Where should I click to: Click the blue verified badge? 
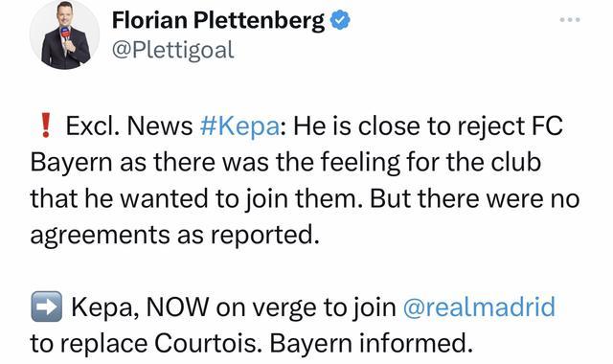(340, 20)
